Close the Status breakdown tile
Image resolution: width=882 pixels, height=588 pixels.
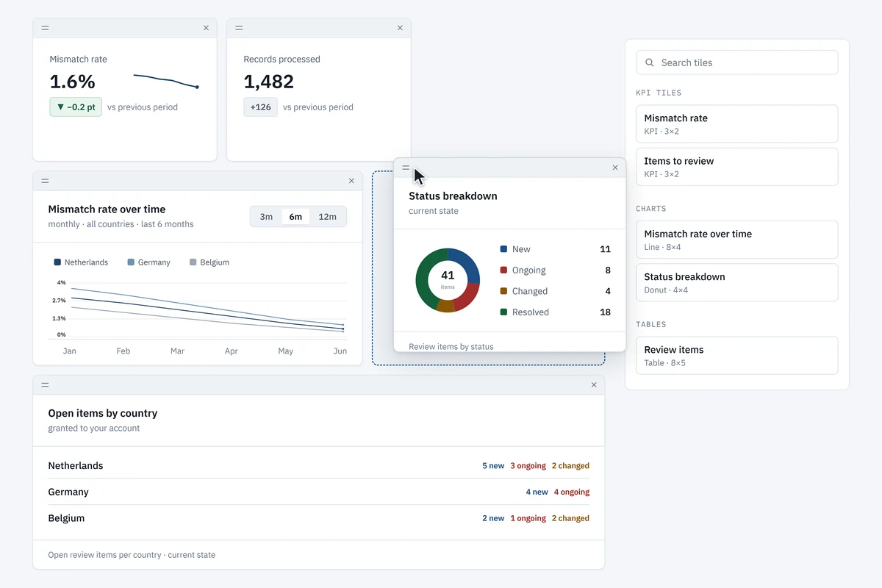[615, 168]
